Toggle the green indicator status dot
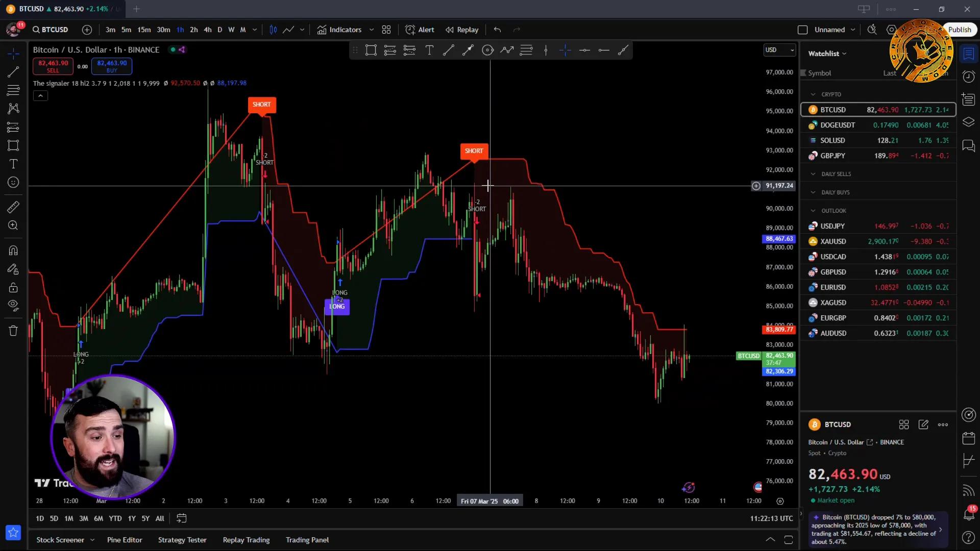This screenshot has width=980, height=551. pos(173,49)
